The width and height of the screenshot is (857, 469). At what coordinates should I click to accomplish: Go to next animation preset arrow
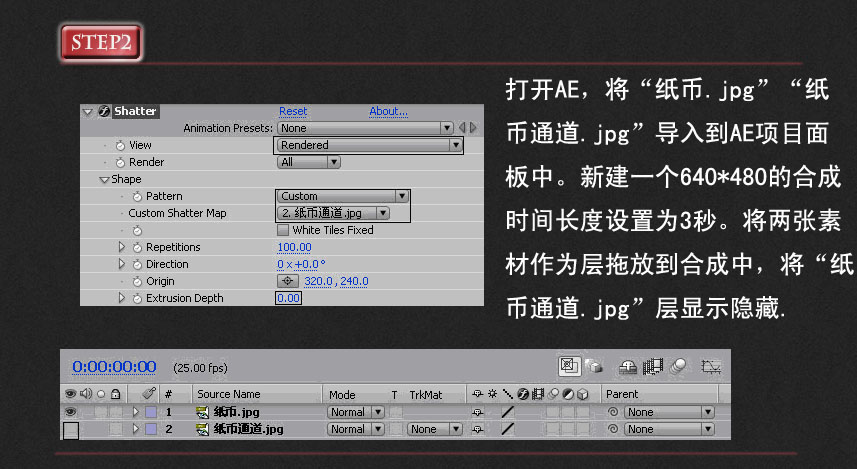click(x=473, y=128)
